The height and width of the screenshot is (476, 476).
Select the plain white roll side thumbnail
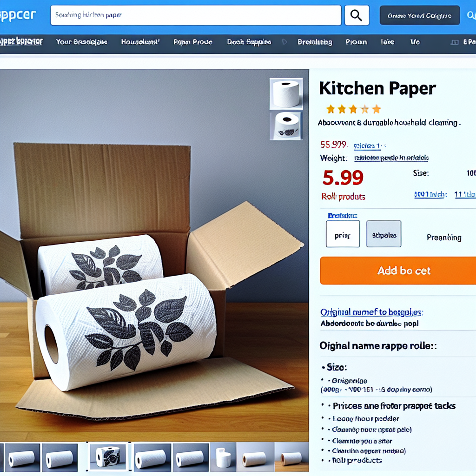pyautogui.click(x=286, y=93)
